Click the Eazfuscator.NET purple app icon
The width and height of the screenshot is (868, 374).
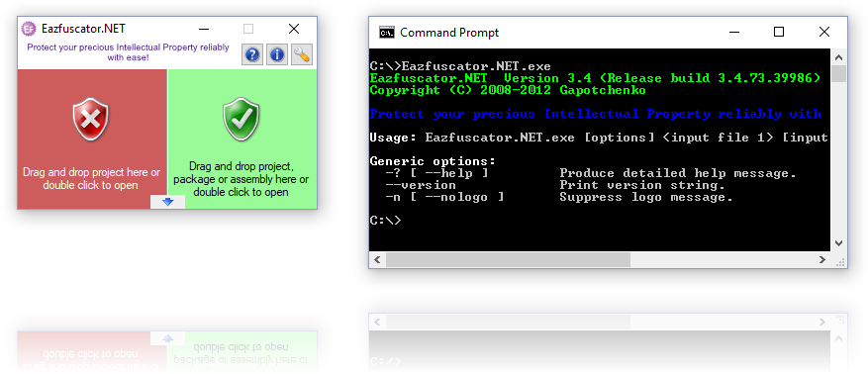[29, 29]
